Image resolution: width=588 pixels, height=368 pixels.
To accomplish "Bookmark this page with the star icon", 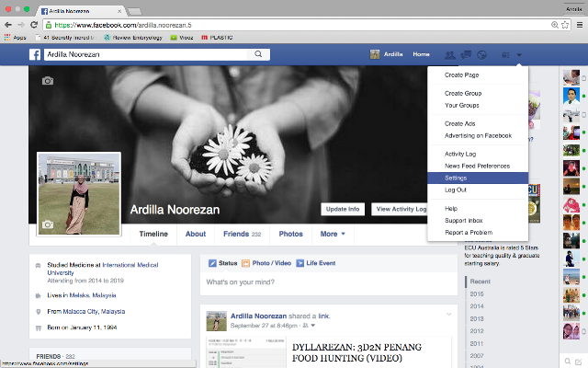I will coord(565,25).
